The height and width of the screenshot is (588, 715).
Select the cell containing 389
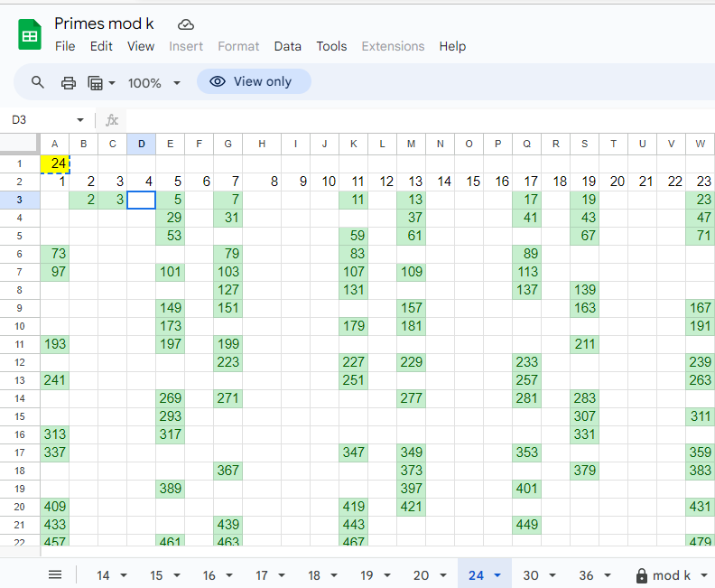(x=170, y=489)
